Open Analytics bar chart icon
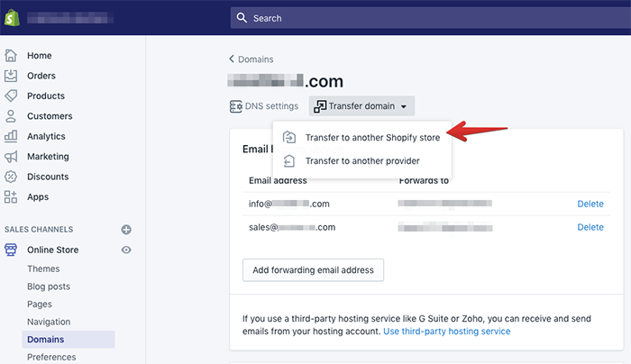The image size is (631, 364). click(11, 136)
